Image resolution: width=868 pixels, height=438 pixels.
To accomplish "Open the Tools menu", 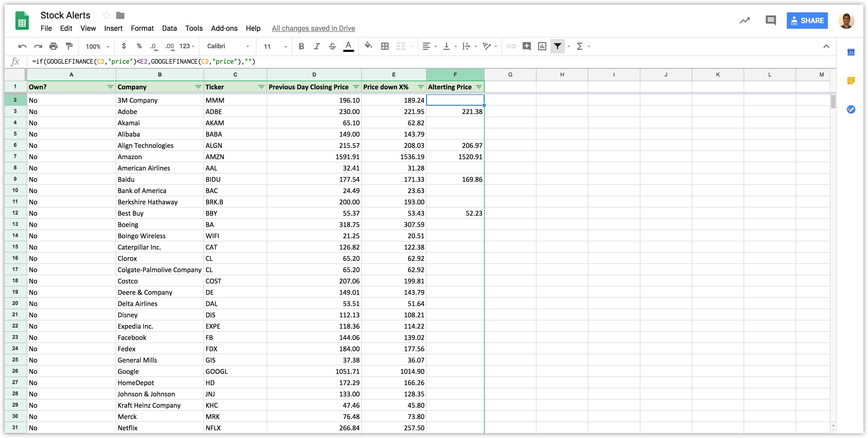I will coord(194,28).
